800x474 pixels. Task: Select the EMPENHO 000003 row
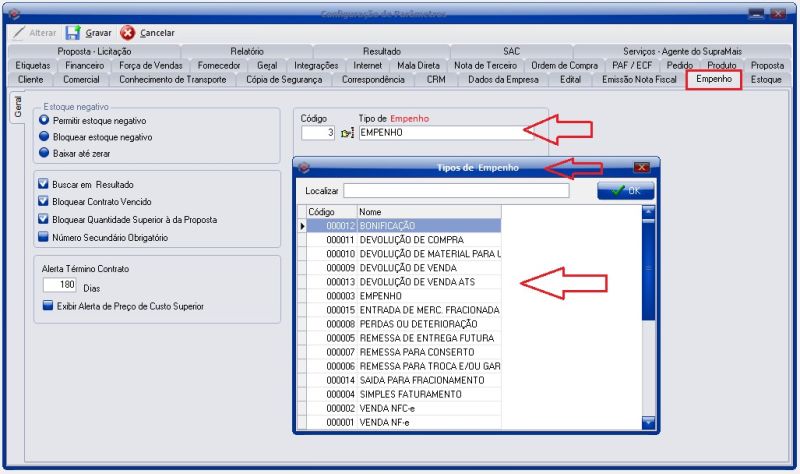[404, 296]
